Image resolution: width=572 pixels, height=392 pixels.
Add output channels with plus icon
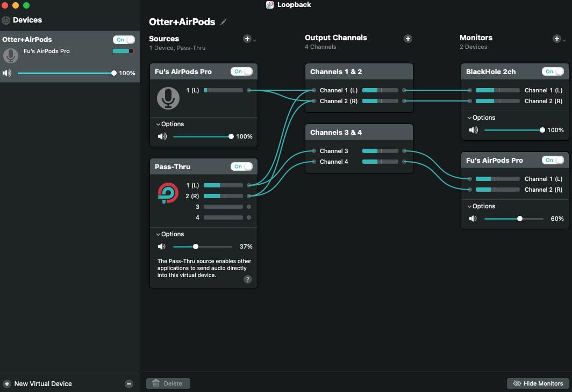pyautogui.click(x=408, y=39)
